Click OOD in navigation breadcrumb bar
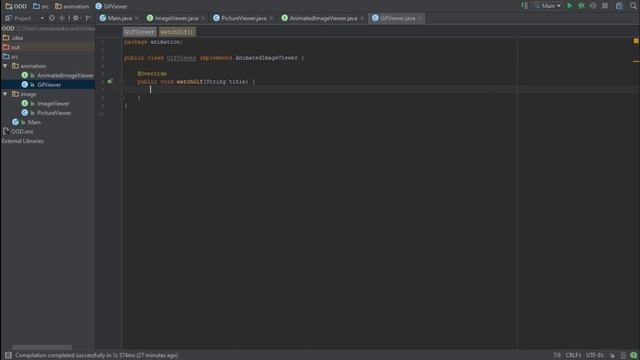This screenshot has height=360, width=640. 16,6
